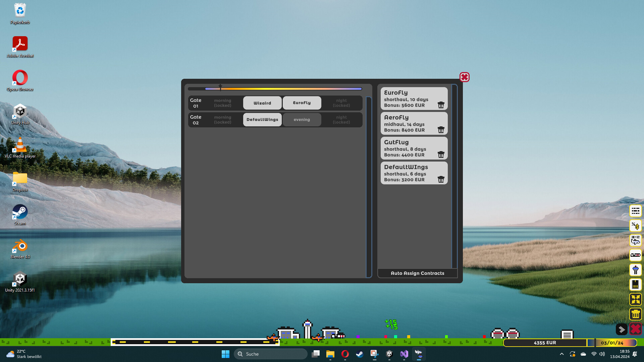Screen dimensions: 644x362
Task: Toggle the evening slot for Gate 02
Action: click(x=302, y=119)
